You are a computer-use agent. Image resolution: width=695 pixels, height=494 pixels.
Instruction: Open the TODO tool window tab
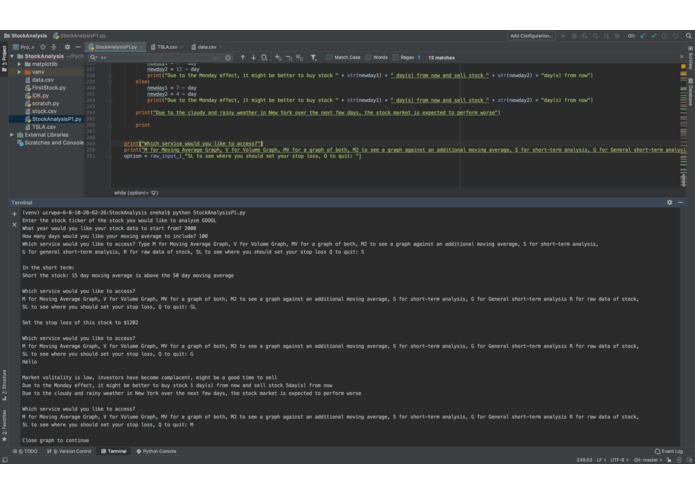[x=25, y=451]
